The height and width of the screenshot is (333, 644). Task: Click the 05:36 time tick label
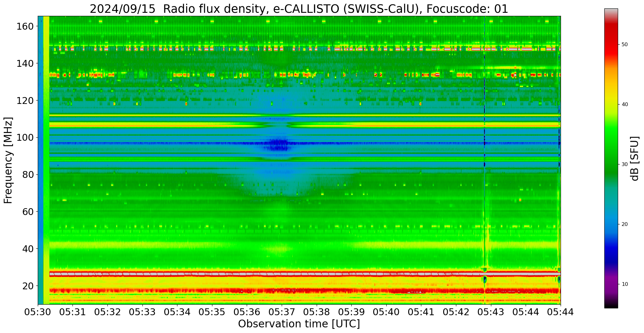point(247,312)
